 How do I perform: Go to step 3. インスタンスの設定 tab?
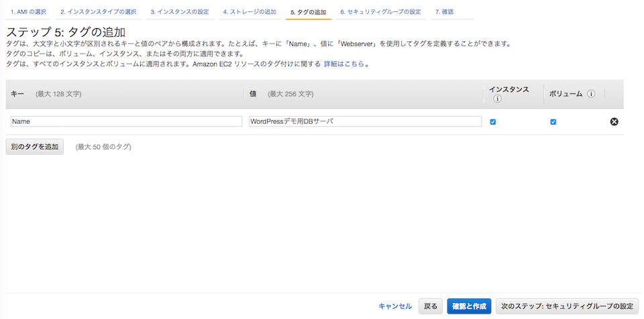click(x=180, y=12)
